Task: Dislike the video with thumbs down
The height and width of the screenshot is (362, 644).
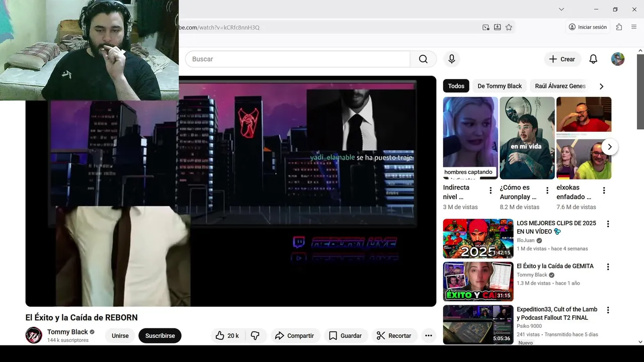Action: [255, 336]
